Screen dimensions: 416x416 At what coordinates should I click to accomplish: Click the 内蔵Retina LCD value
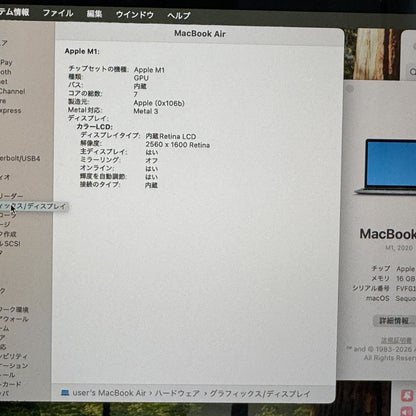(171, 136)
